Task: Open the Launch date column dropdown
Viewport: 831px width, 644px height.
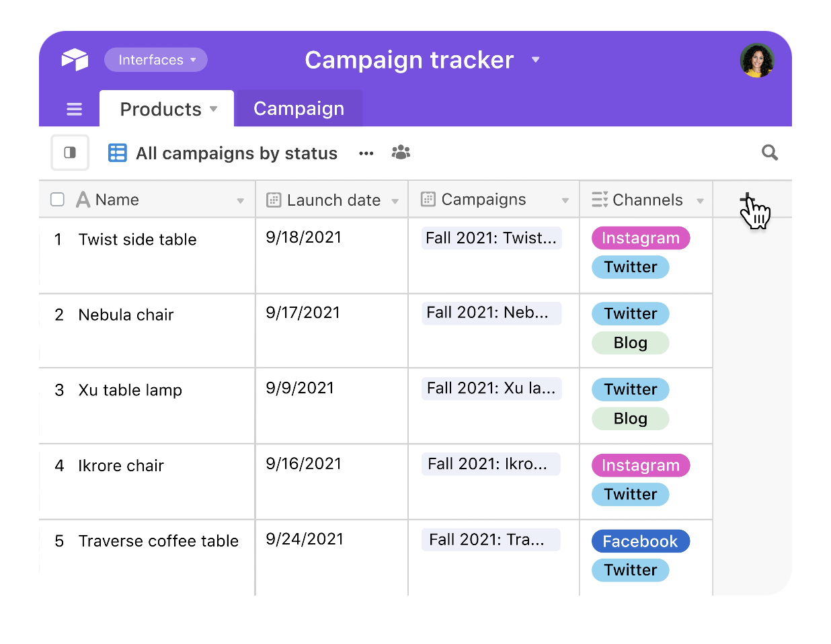Action: click(395, 201)
